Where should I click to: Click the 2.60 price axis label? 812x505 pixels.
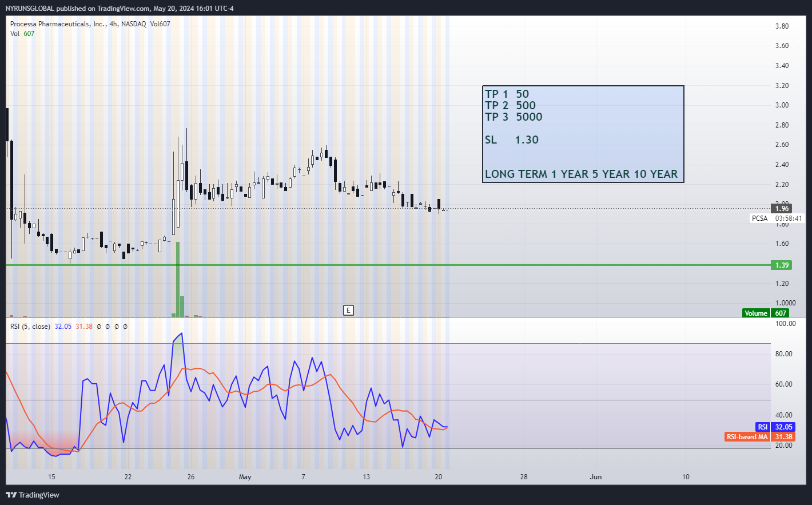[782, 144]
